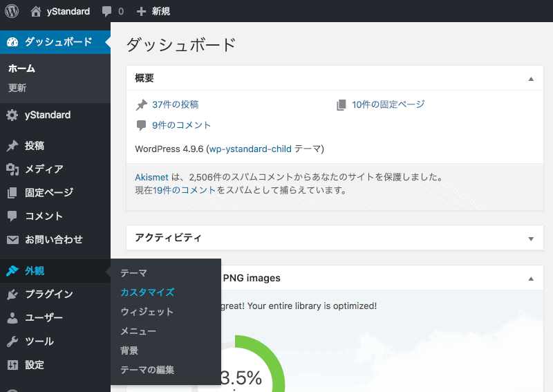
Task: Open the 19件のコメント spam link
Action: point(184,191)
